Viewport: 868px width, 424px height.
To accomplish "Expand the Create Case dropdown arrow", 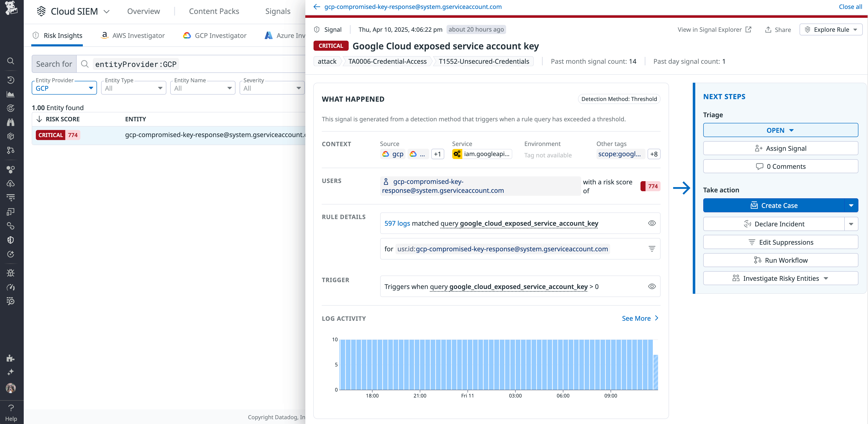I will (852, 205).
